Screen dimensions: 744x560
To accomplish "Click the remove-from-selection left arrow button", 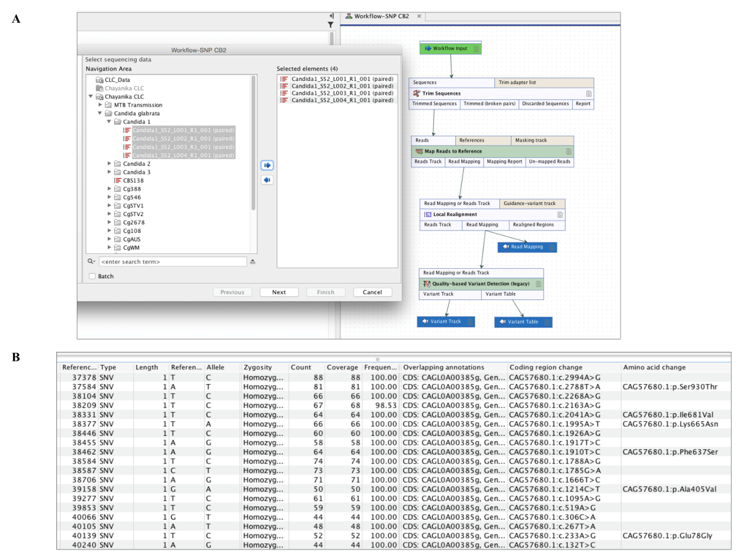I will tap(267, 180).
